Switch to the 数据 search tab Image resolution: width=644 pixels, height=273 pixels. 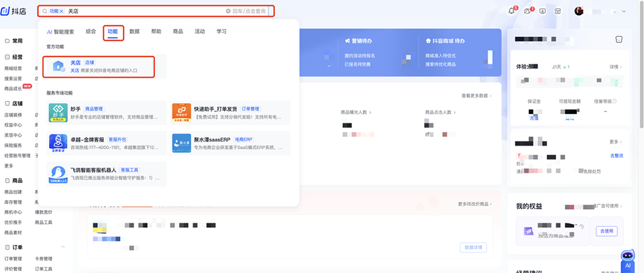point(134,32)
